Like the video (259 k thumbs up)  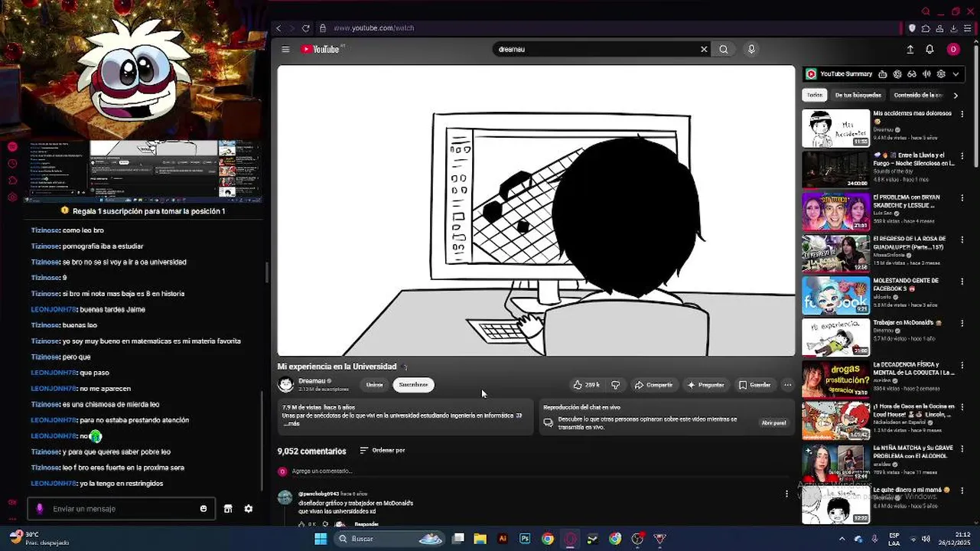587,385
